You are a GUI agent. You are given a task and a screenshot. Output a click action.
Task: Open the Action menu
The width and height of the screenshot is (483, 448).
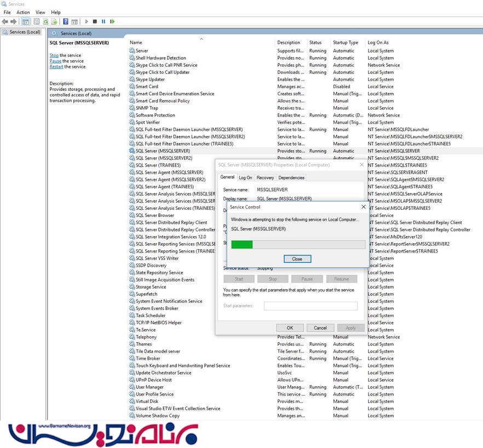point(23,12)
